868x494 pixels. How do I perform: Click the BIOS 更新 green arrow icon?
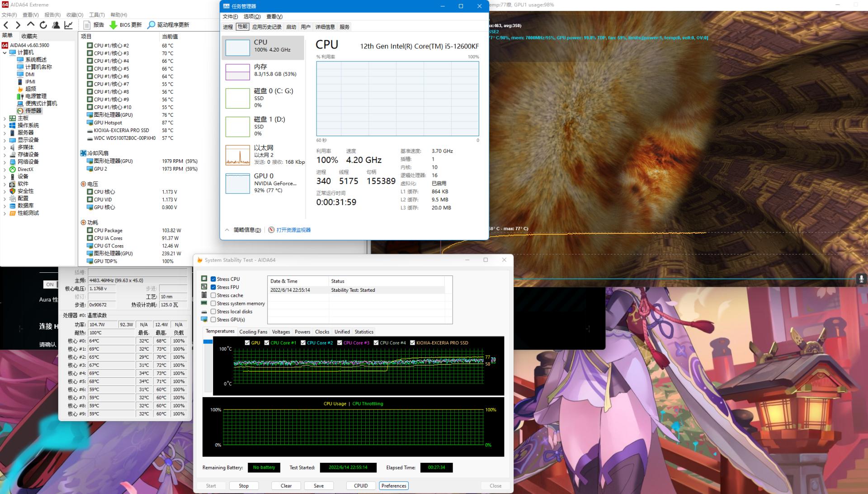(113, 25)
